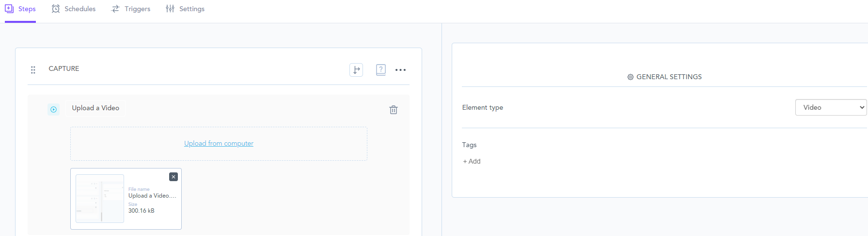Click the Upload from computer link
The image size is (868, 236).
219,144
